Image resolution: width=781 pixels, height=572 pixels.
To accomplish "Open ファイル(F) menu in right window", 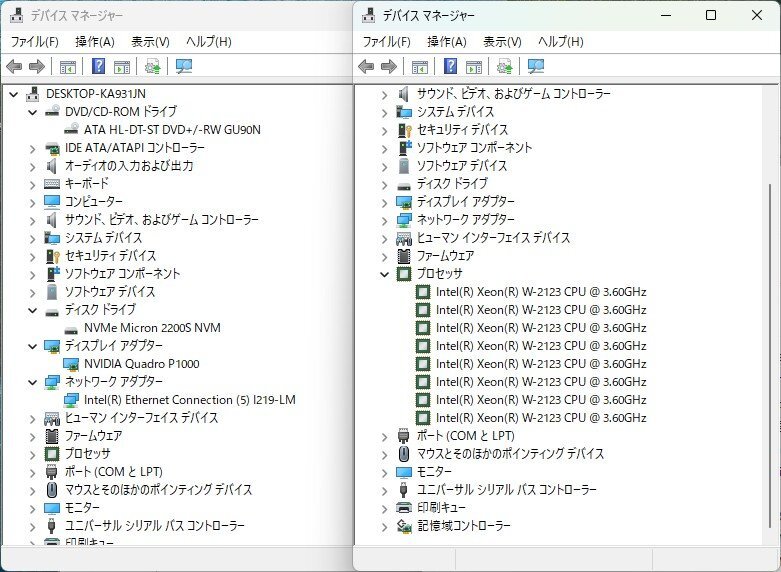I will 387,41.
